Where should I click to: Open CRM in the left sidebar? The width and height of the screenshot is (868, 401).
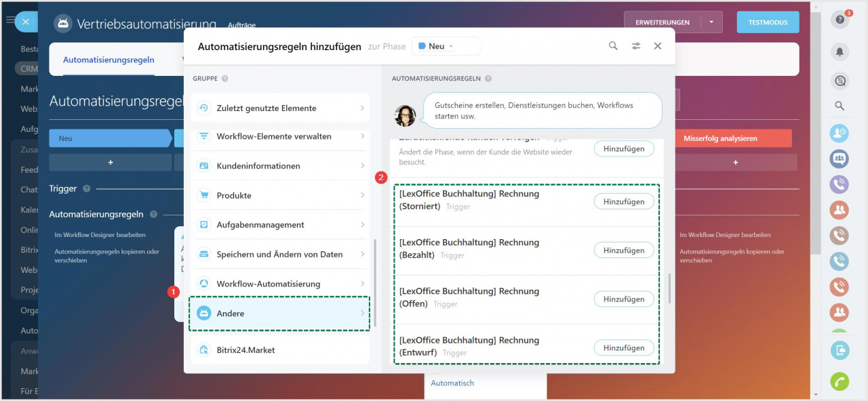pyautogui.click(x=29, y=68)
